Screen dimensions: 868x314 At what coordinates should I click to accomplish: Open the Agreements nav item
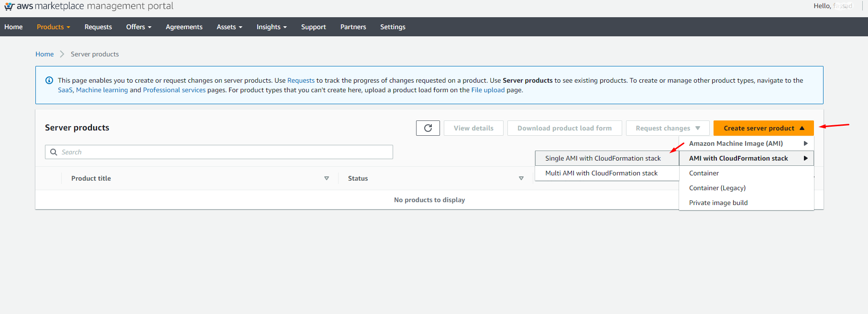(x=184, y=27)
